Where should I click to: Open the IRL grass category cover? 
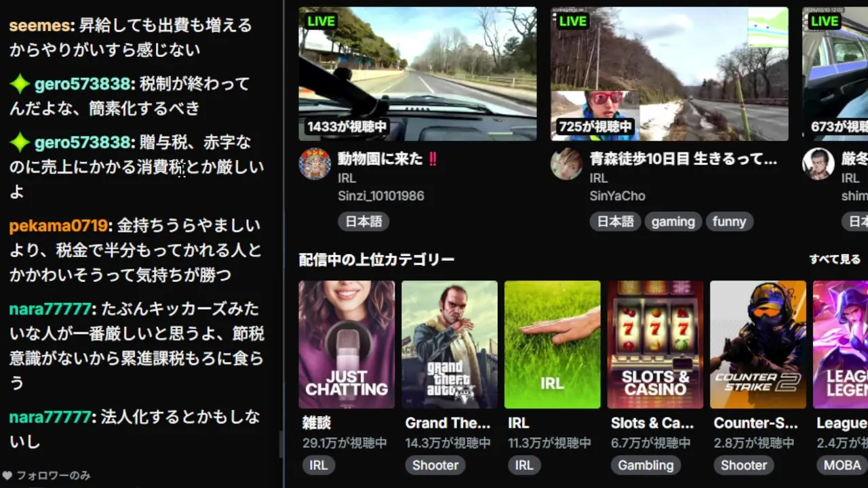[x=552, y=345]
